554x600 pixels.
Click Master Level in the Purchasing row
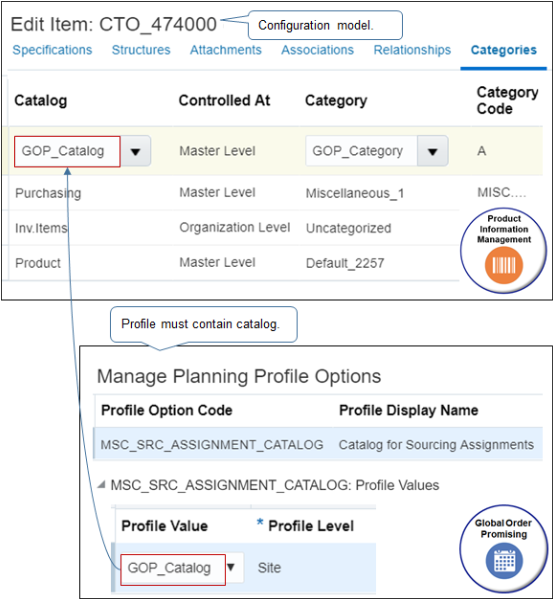click(217, 192)
